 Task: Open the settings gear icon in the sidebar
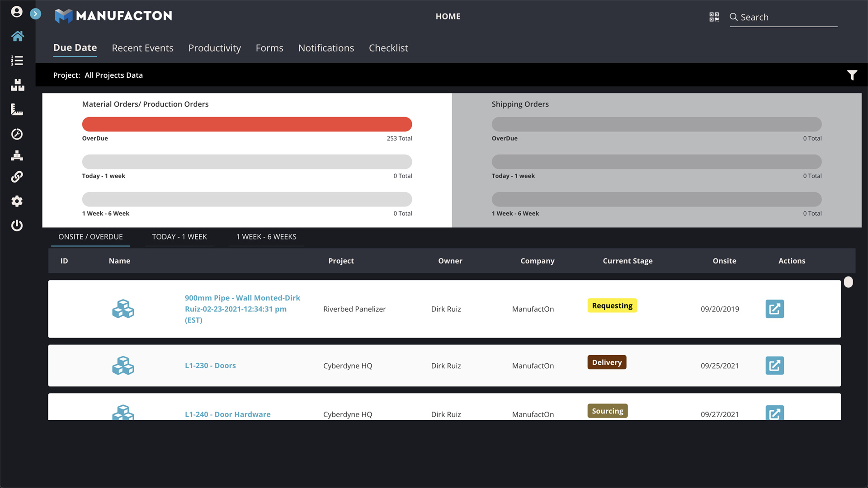pos(17,201)
